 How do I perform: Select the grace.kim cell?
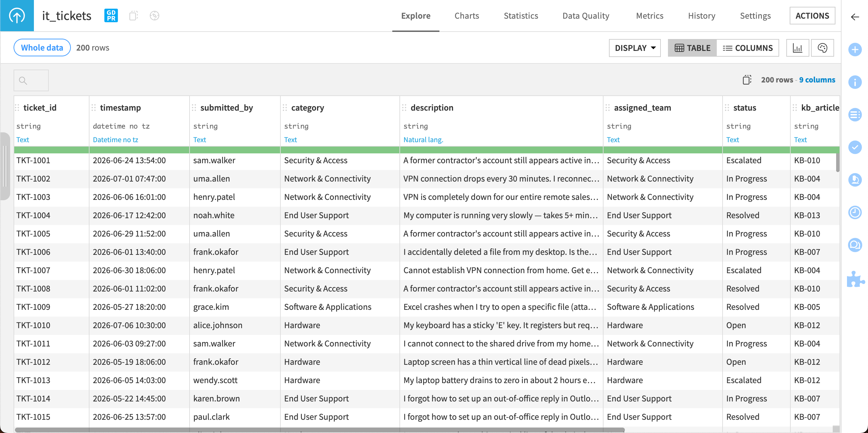(x=235, y=307)
